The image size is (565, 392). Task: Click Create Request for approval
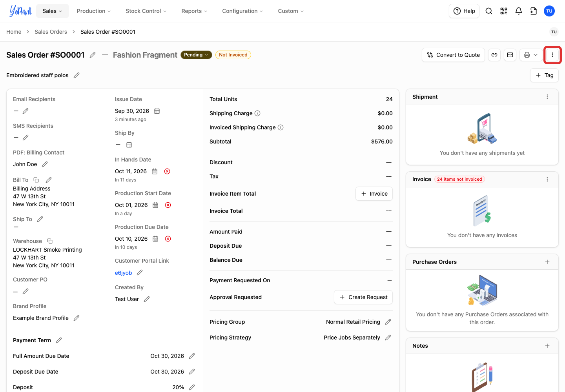click(x=363, y=297)
